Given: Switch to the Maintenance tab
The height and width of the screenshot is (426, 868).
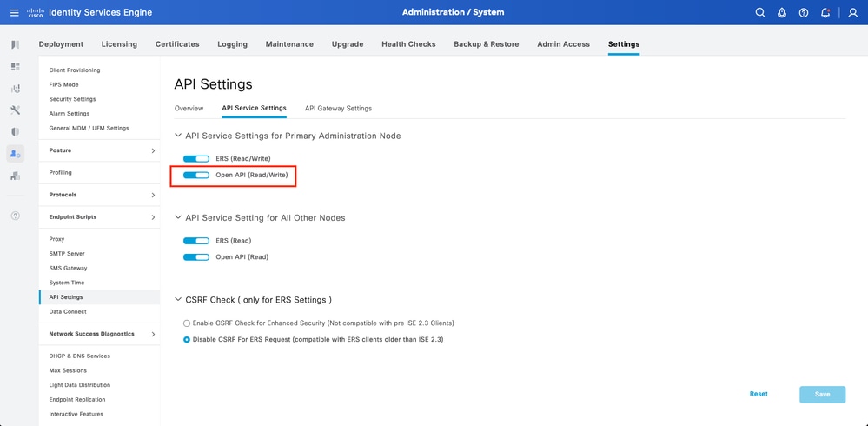Looking at the screenshot, I should 289,44.
